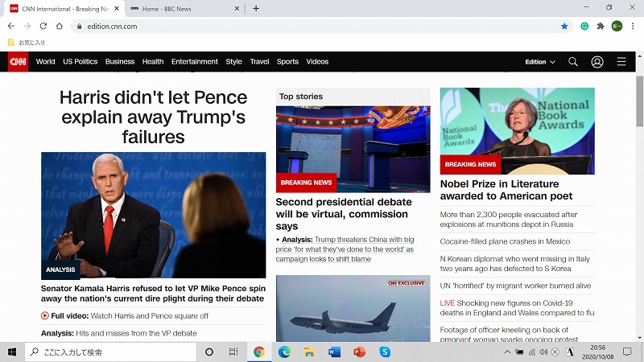Open the Windows Start menu
This screenshot has width=644, height=362.
(x=12, y=352)
